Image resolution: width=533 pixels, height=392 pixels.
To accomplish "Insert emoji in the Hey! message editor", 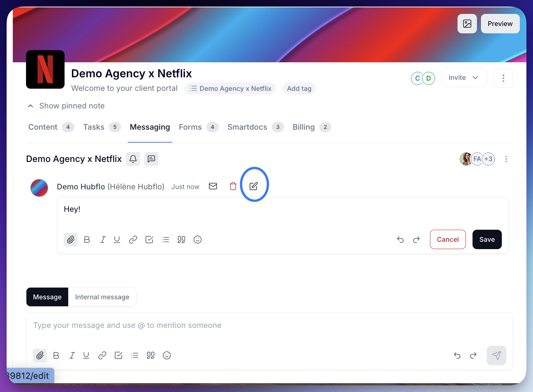I will point(198,240).
